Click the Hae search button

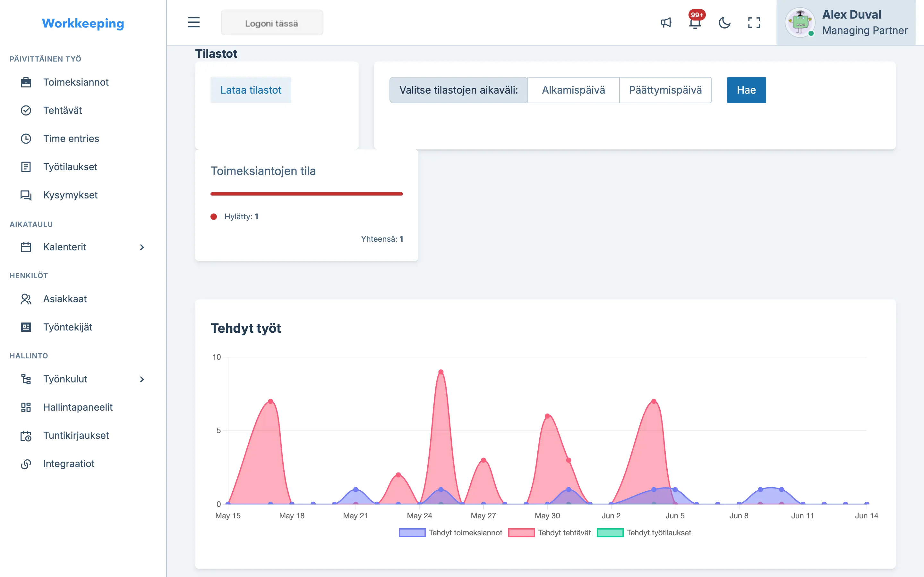click(x=746, y=90)
